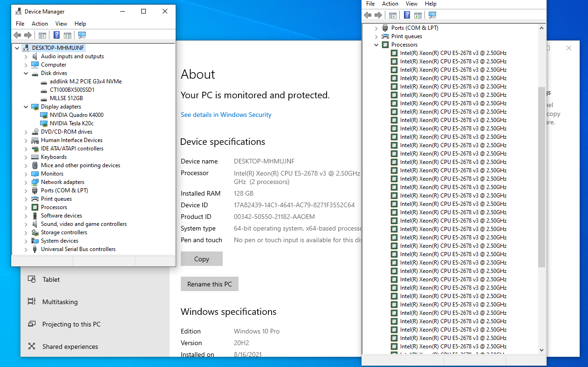Select the Mice and other pointing devices icon
The height and width of the screenshot is (367, 588).
click(x=35, y=165)
